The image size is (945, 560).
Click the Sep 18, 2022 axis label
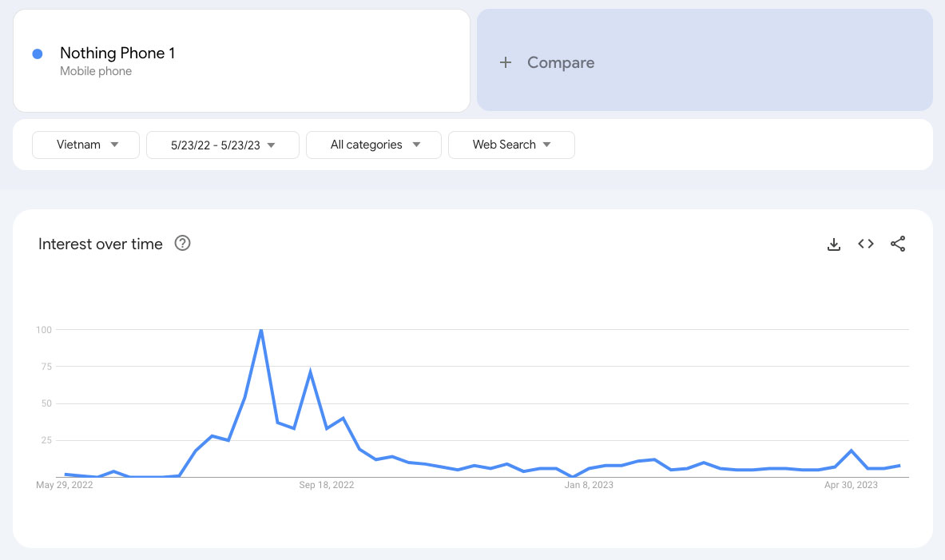pos(327,485)
